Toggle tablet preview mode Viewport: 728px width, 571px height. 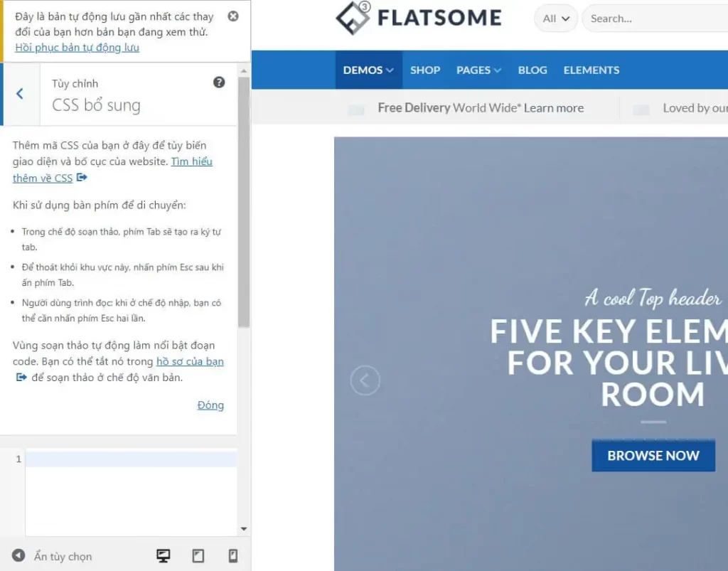click(198, 555)
